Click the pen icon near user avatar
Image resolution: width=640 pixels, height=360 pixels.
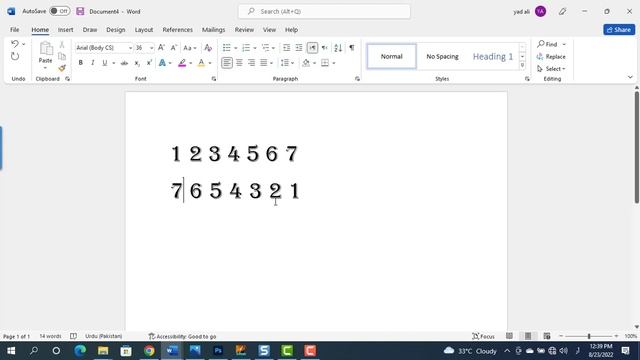click(x=562, y=11)
